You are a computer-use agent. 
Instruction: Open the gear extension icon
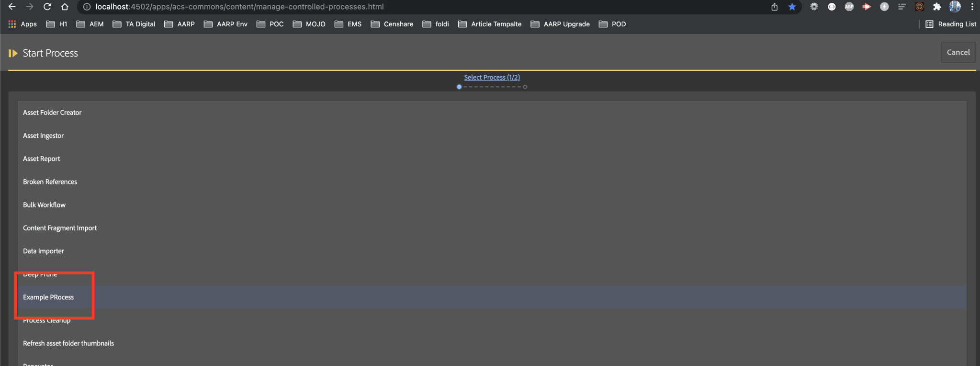point(814,7)
